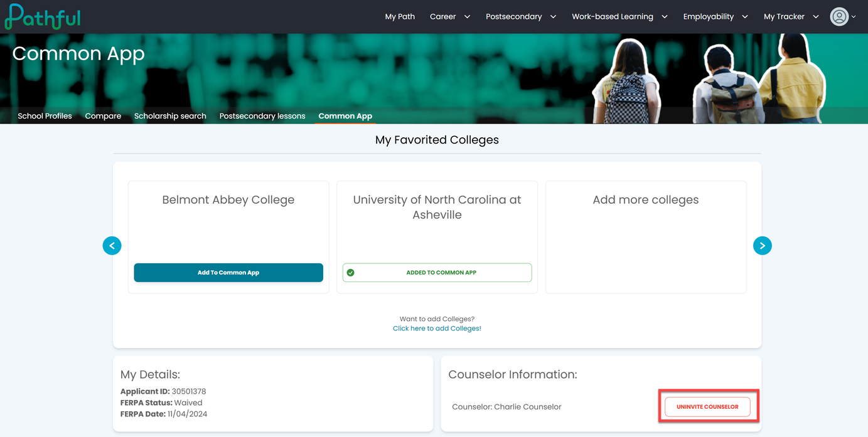Click the Common App page title
Image resolution: width=868 pixels, height=437 pixels.
(78, 54)
